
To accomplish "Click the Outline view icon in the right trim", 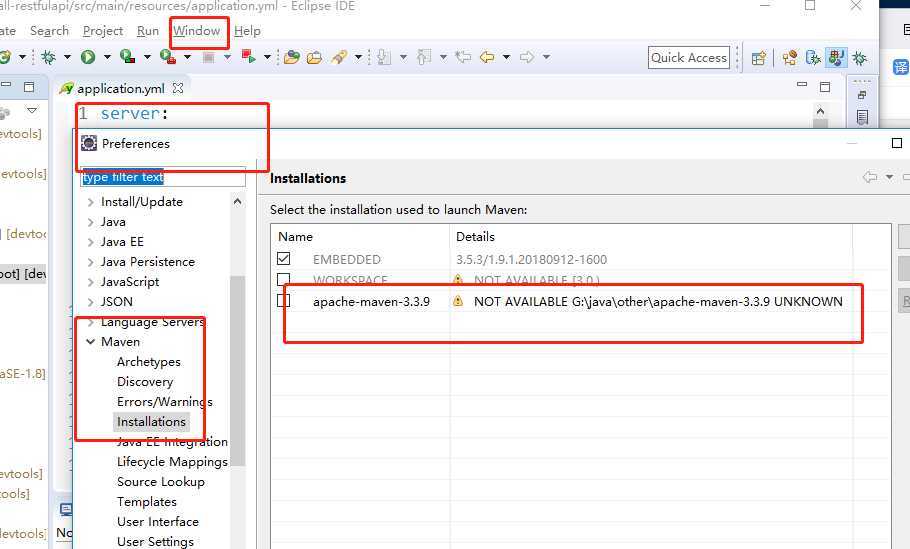I will [x=862, y=117].
